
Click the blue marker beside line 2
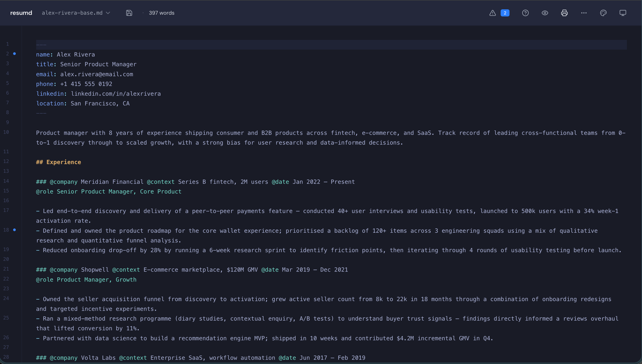tap(14, 54)
